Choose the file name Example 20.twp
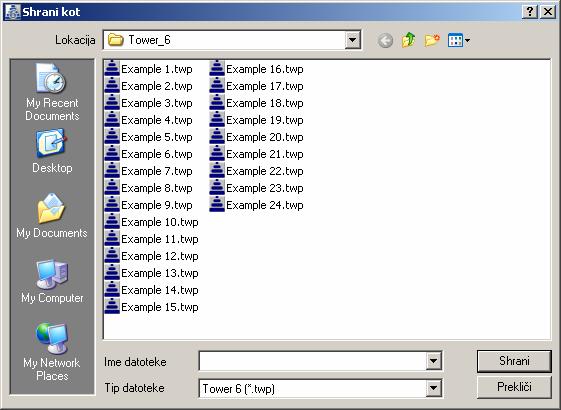The height and width of the screenshot is (410, 561). pos(265,137)
